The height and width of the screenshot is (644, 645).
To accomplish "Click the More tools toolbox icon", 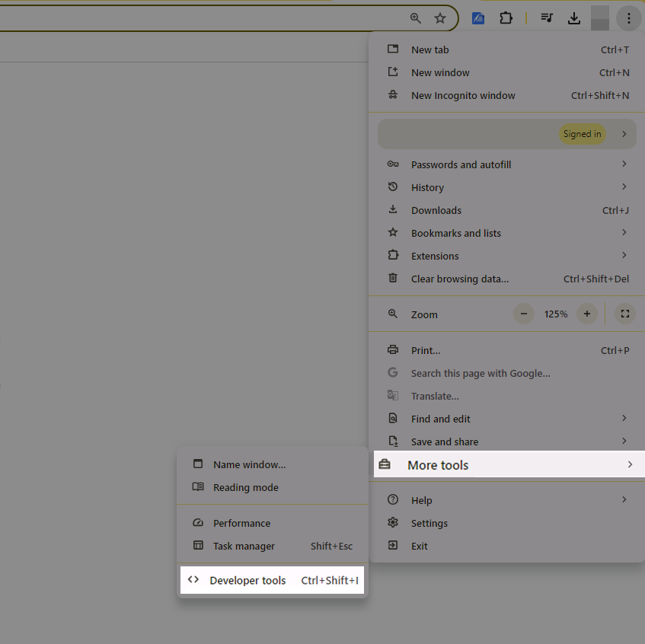I will (x=385, y=464).
